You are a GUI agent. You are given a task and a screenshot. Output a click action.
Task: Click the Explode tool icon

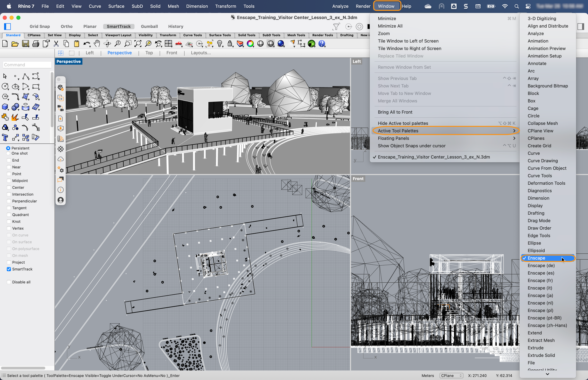(15, 117)
